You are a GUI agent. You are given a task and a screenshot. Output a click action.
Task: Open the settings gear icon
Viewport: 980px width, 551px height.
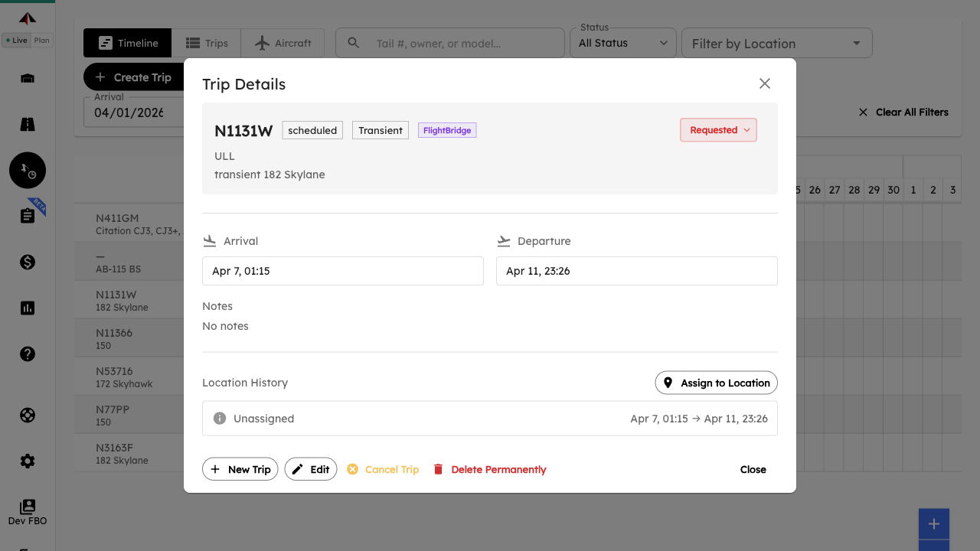click(28, 461)
